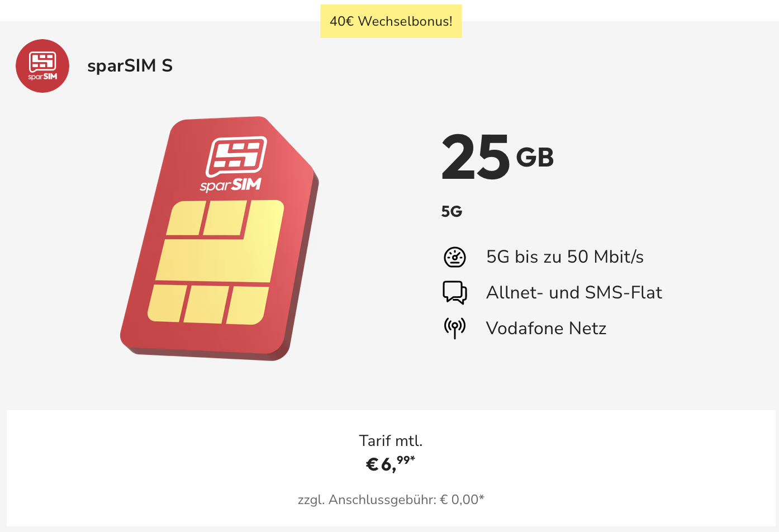Click the round sparSIM brand logo
The height and width of the screenshot is (532, 779).
tap(42, 66)
